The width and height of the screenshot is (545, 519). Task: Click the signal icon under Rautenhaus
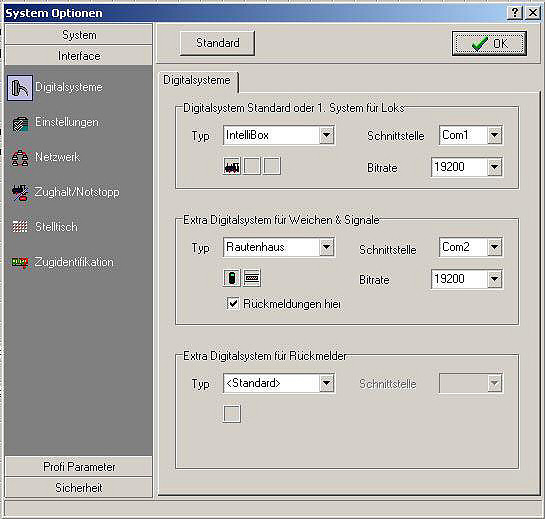pyautogui.click(x=231, y=278)
